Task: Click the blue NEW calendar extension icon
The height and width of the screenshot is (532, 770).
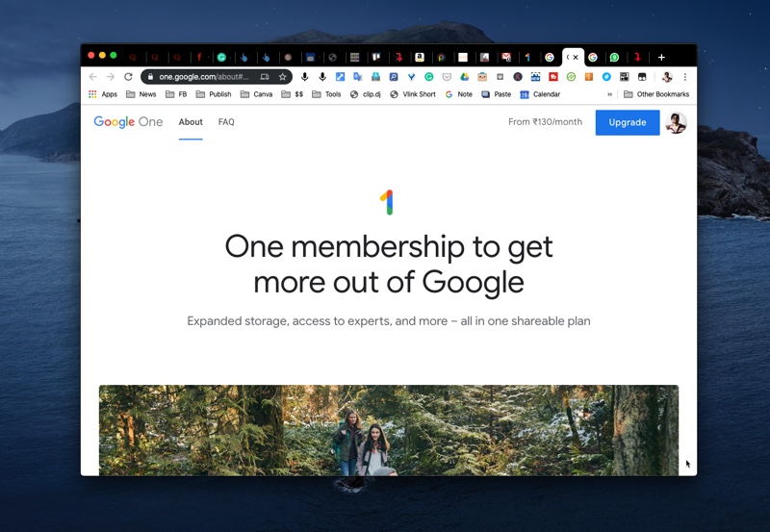Action: tap(535, 77)
